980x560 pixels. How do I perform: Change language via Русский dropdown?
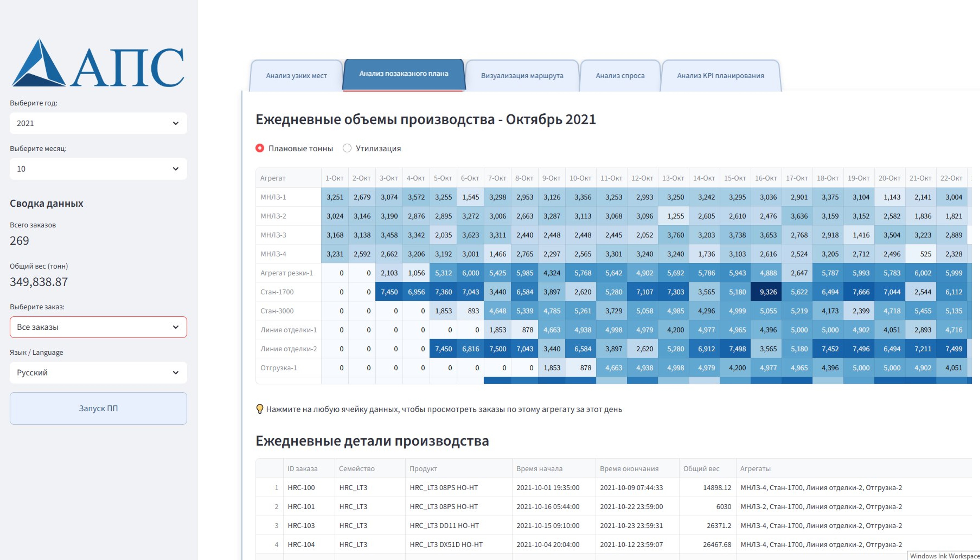click(x=98, y=372)
